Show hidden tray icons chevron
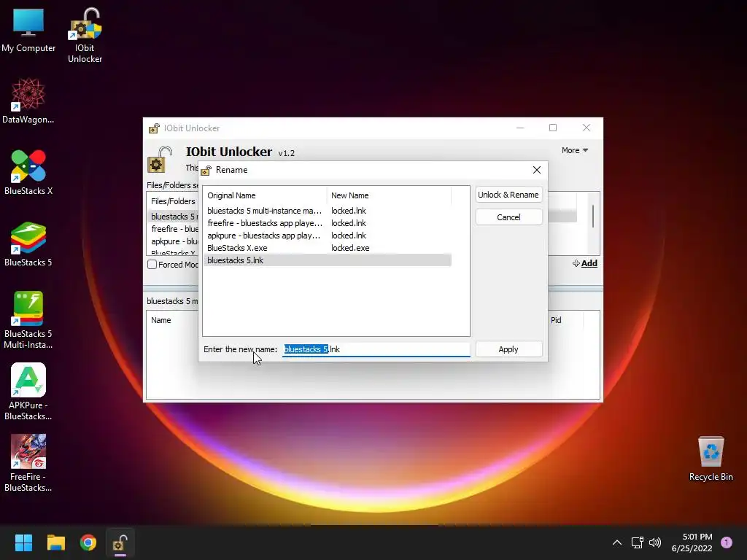The image size is (747, 560). coord(617,542)
